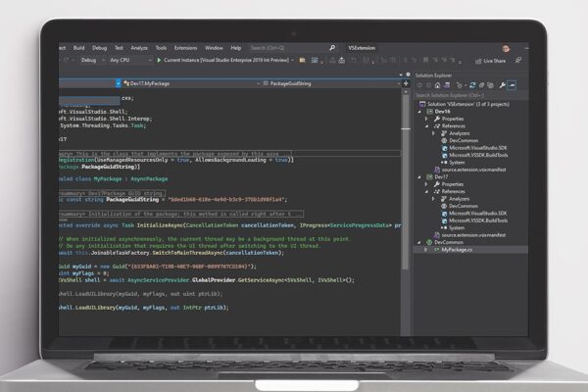Click the blue grid icon next to the folder
Image resolution: width=588 pixels, height=392 pixels.
[x=315, y=60]
